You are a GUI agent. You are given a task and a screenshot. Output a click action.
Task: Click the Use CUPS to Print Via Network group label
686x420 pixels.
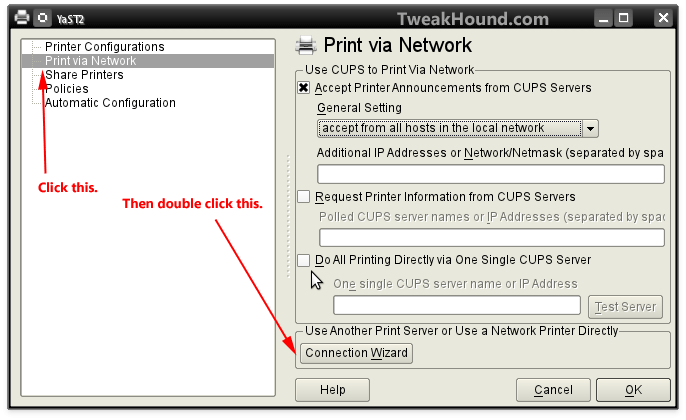tap(389, 70)
